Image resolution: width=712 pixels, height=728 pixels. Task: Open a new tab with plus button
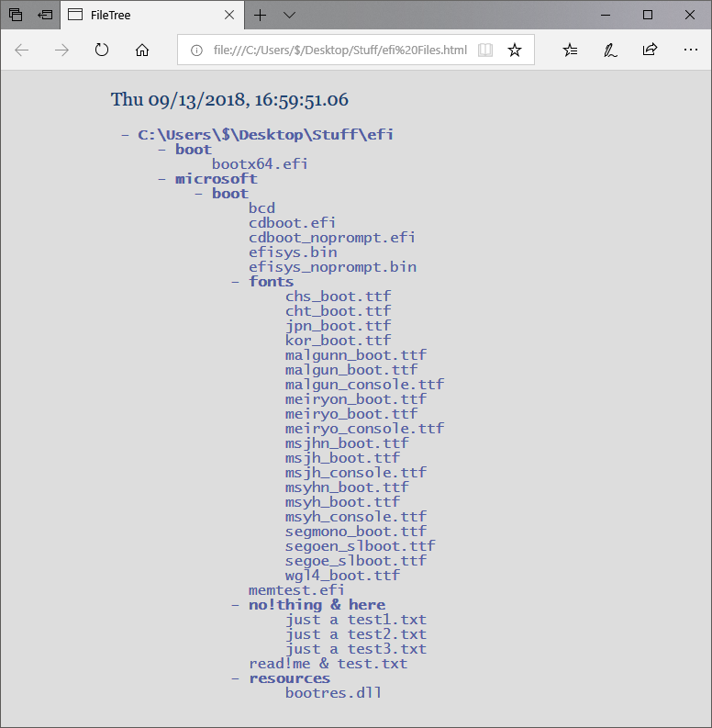tap(260, 16)
